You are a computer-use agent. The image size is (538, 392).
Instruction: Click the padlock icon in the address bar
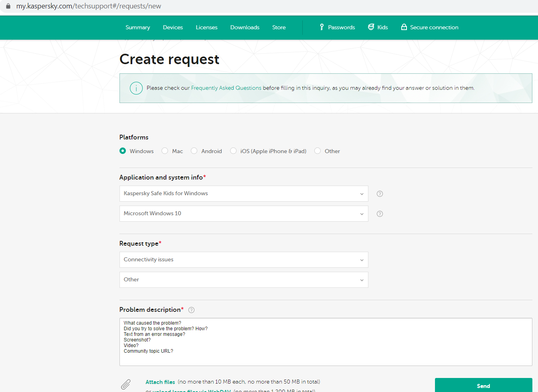(8, 6)
